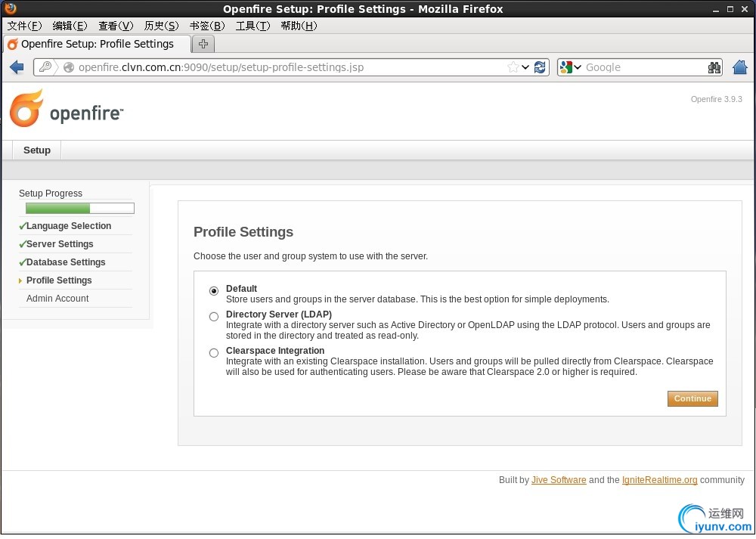
Task: Open the search engine selector dropdown
Action: (x=577, y=67)
